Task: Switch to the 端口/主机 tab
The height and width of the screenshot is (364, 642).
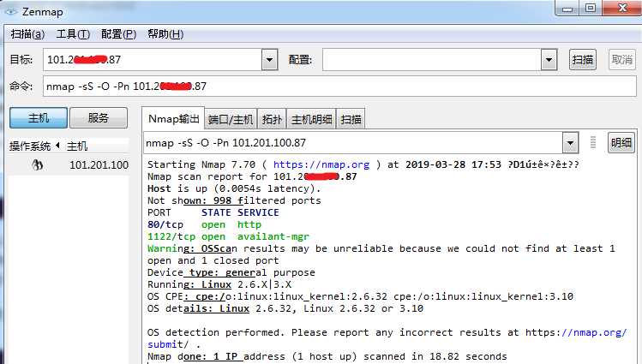Action: click(x=231, y=119)
